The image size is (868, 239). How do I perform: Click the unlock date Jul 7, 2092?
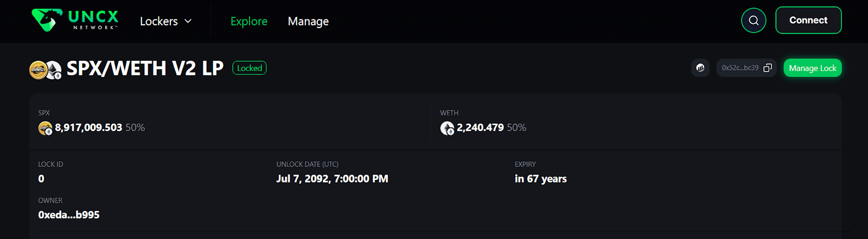pos(332,179)
